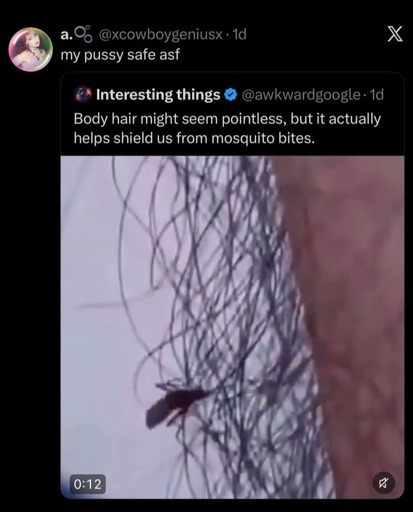Viewport: 413px width, 512px height.
Task: Play the mosquito video thumbnail
Action: tap(232, 327)
